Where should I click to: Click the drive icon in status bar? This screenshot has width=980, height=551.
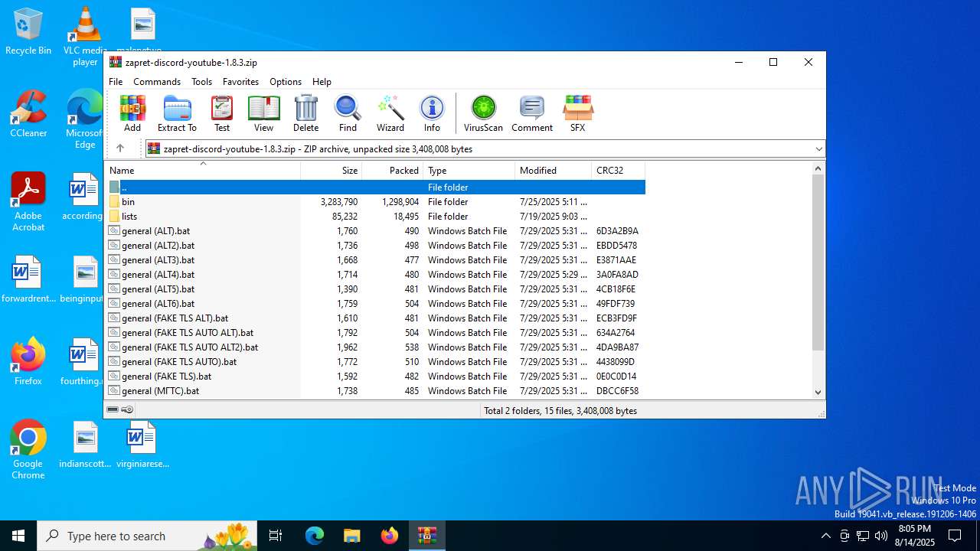[113, 410]
